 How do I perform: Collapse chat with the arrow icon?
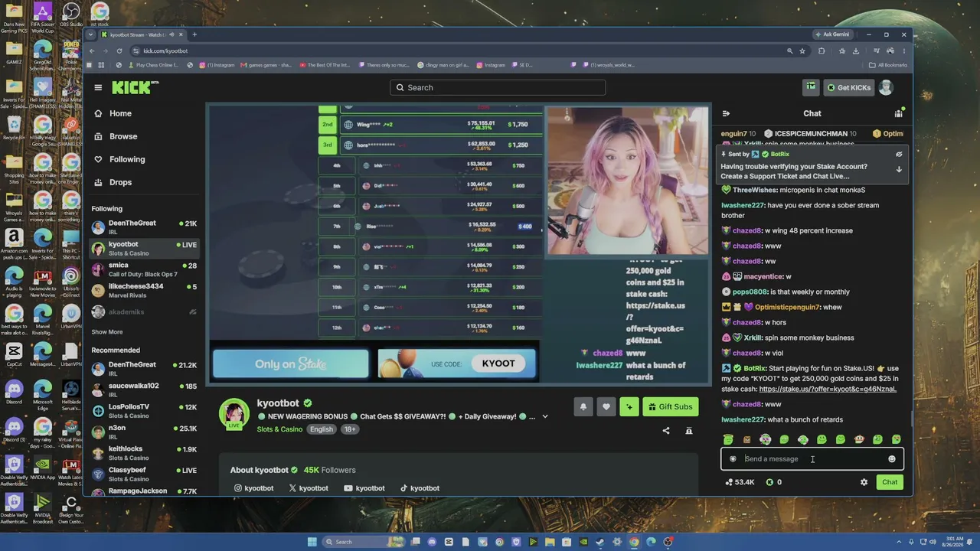(726, 113)
